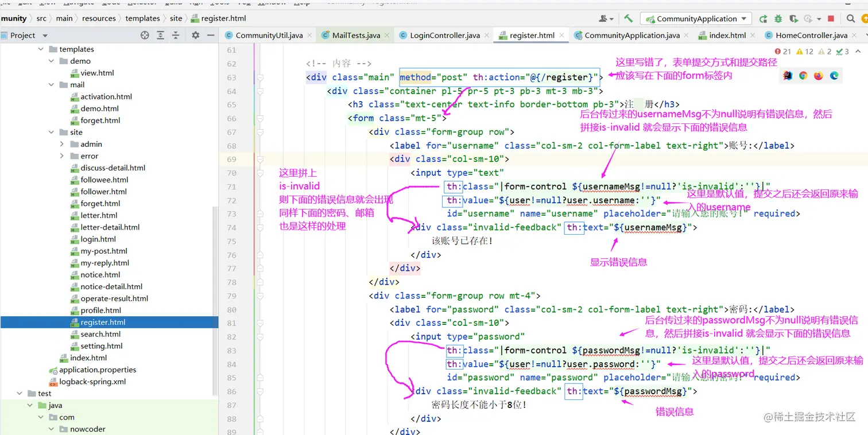Viewport: 868px width, 435px height.
Task: Select opened file locate target icon
Action: click(145, 35)
